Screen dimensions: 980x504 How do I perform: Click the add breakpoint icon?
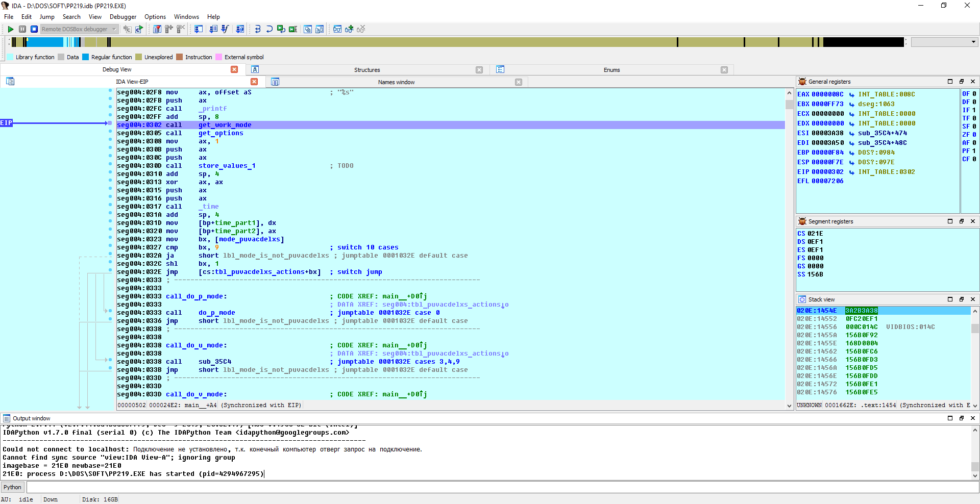(169, 29)
